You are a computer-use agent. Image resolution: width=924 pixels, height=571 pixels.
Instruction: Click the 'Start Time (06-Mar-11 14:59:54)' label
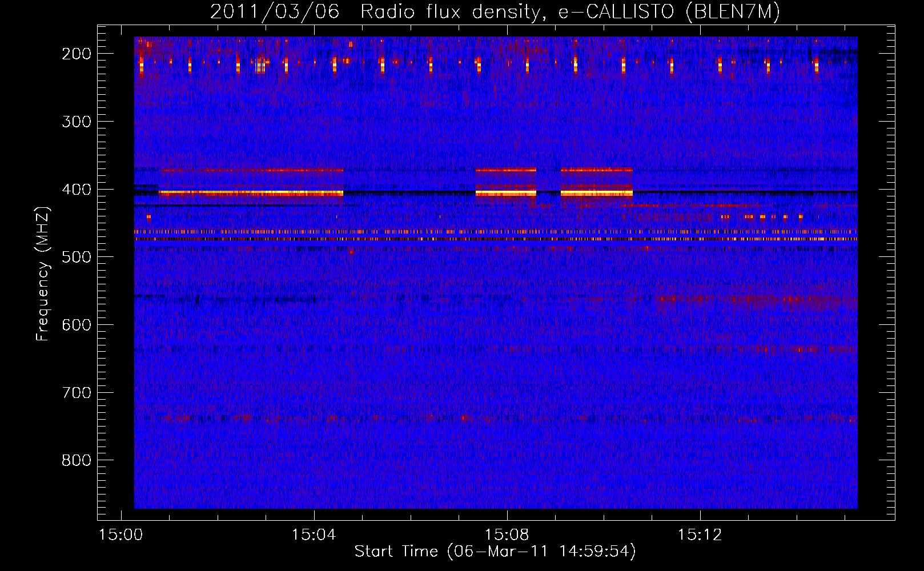click(495, 552)
